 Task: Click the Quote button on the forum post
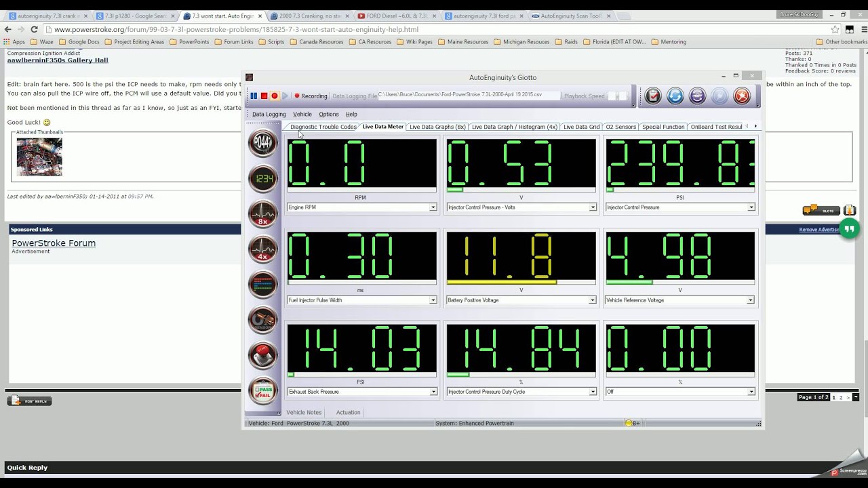click(x=821, y=210)
